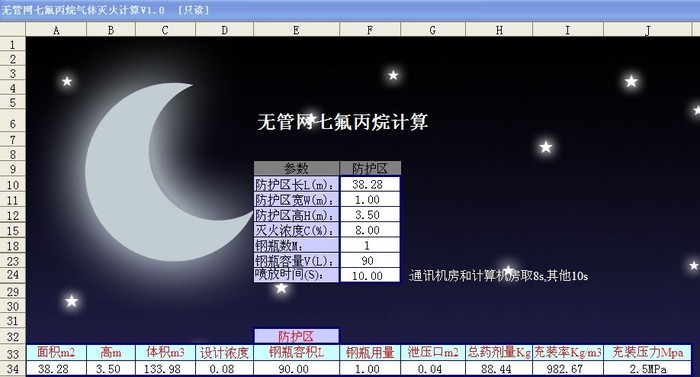Select column J header

pos(647,30)
